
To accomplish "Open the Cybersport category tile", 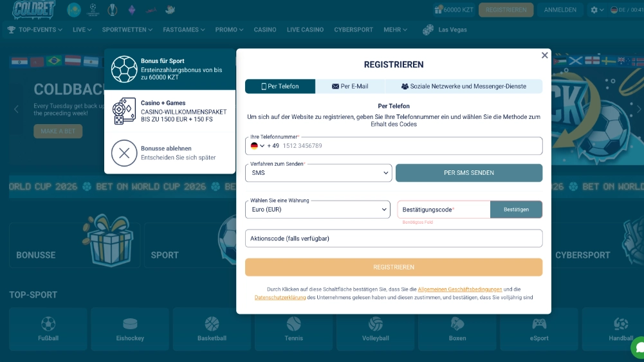I will pos(598,245).
